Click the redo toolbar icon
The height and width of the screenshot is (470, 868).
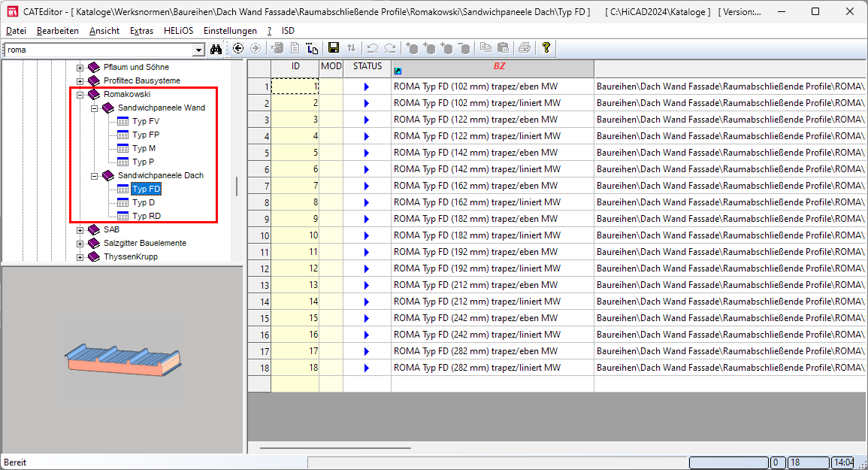[390, 48]
